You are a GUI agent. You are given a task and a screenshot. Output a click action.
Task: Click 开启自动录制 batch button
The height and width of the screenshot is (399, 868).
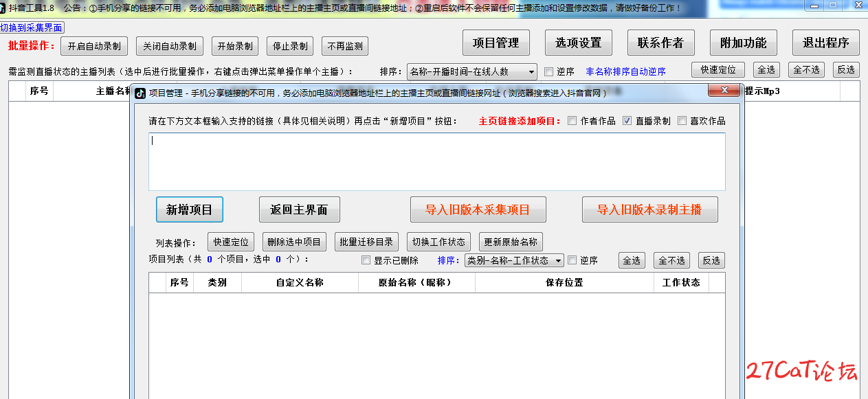(94, 46)
